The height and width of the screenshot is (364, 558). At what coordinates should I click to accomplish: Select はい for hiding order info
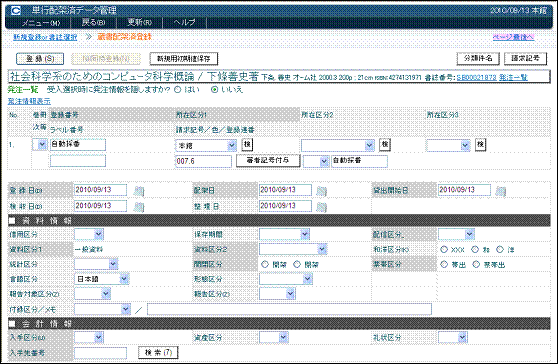pos(178,90)
